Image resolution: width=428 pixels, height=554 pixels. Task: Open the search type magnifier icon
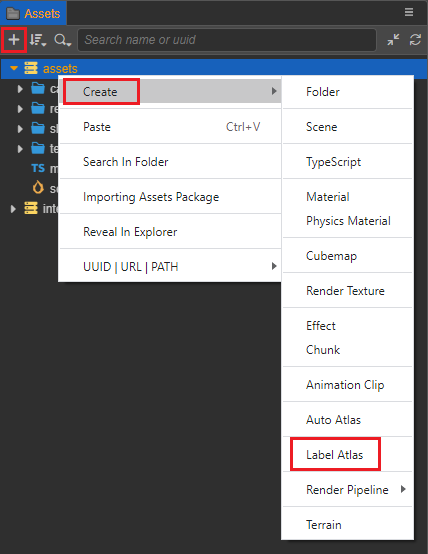(x=63, y=40)
